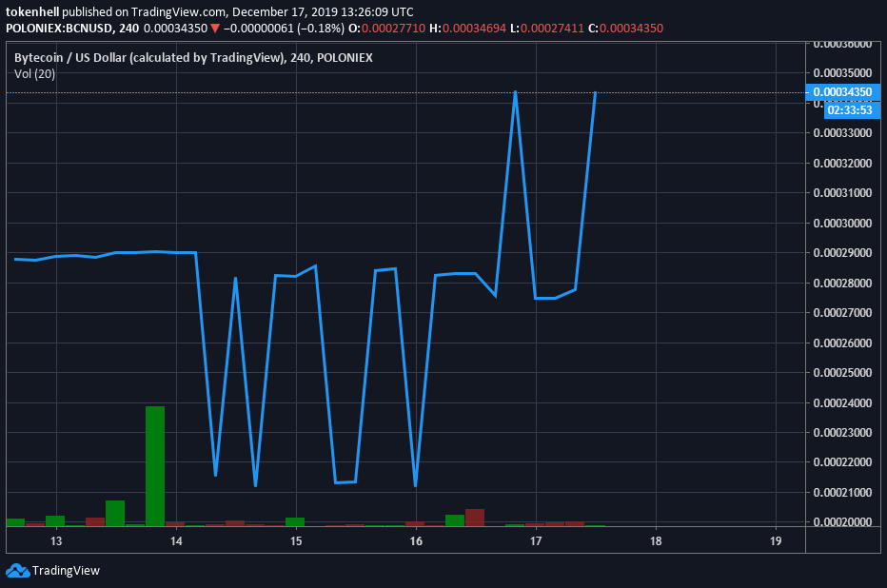Click the tallest green volume bar

coord(155,464)
